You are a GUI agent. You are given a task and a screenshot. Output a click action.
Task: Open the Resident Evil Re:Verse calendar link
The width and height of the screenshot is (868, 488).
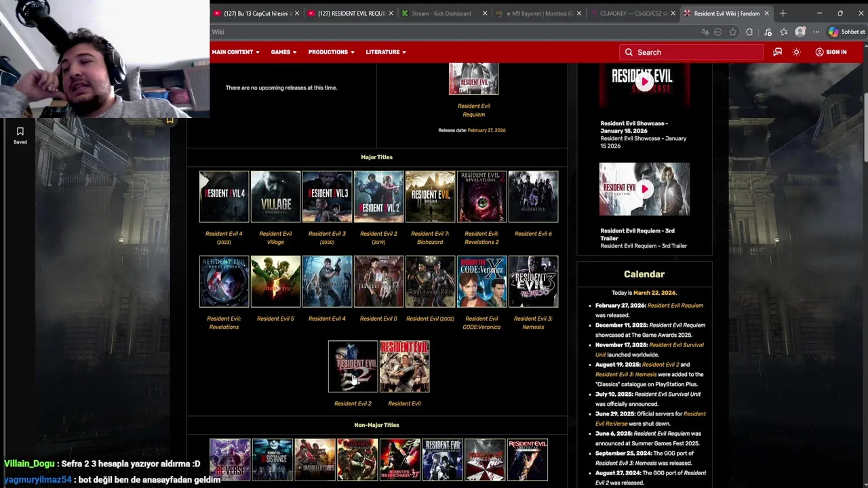[x=650, y=419]
